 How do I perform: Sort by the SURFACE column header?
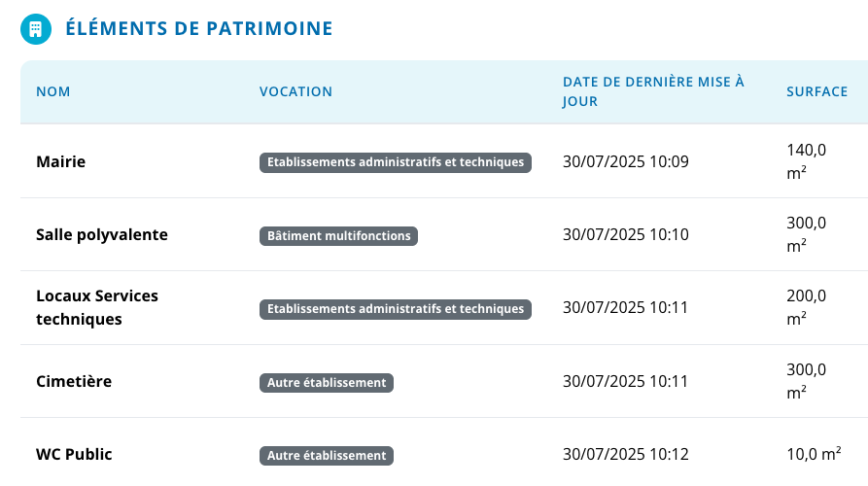coord(817,91)
